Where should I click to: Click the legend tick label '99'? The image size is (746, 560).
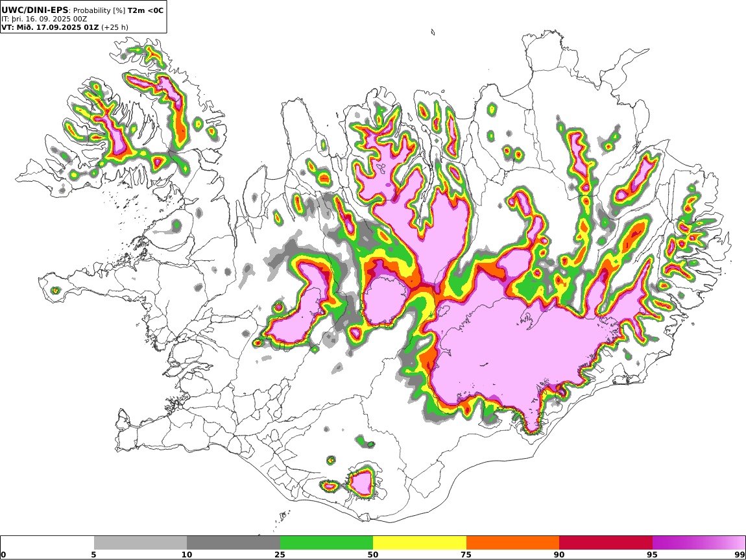740,554
